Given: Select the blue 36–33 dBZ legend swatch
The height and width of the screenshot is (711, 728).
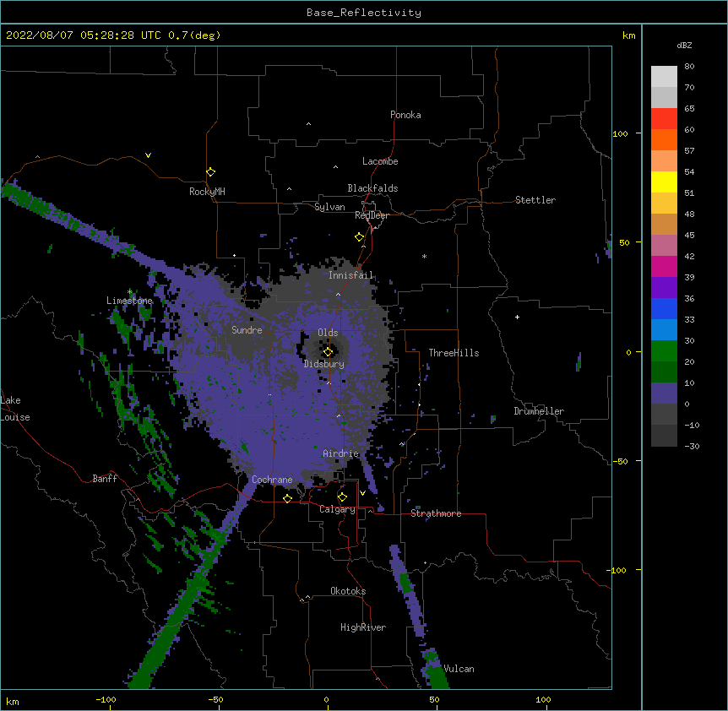Looking at the screenshot, I should [x=664, y=309].
